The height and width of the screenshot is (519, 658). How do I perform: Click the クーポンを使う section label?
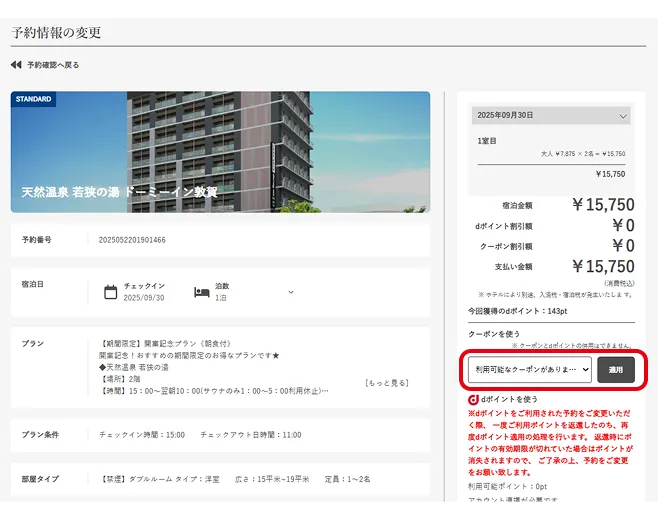(x=494, y=334)
